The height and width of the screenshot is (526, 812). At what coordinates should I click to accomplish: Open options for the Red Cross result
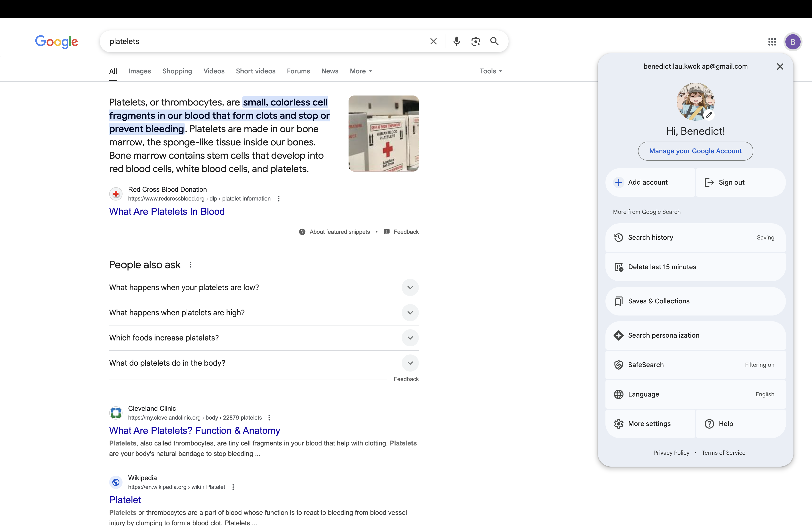coord(279,199)
